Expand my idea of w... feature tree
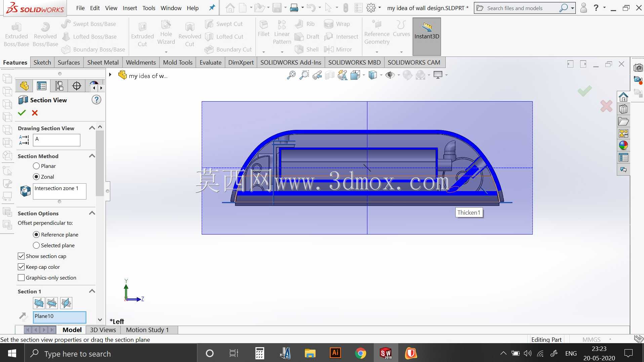The image size is (644, 362). tap(110, 74)
